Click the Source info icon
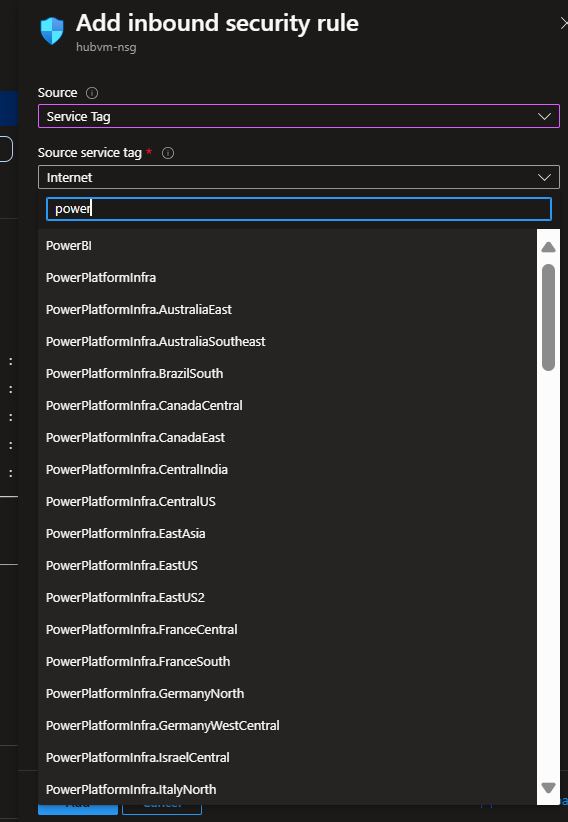 pyautogui.click(x=92, y=93)
